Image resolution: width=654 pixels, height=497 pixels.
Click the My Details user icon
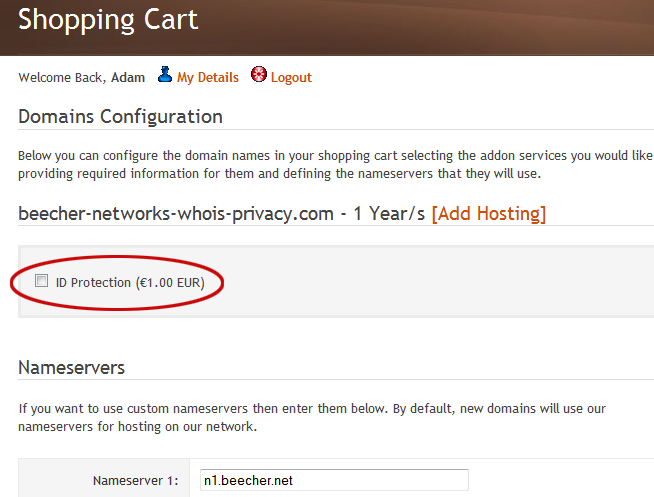tap(165, 75)
